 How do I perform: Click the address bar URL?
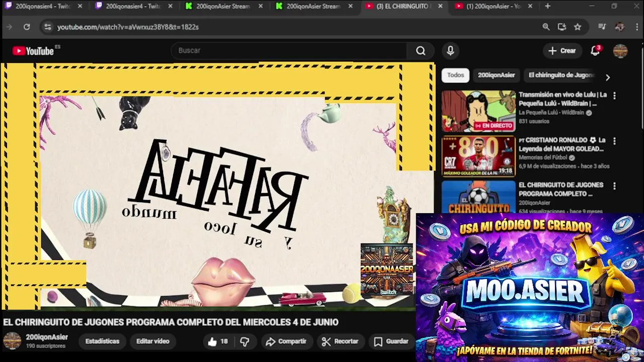coord(128,27)
